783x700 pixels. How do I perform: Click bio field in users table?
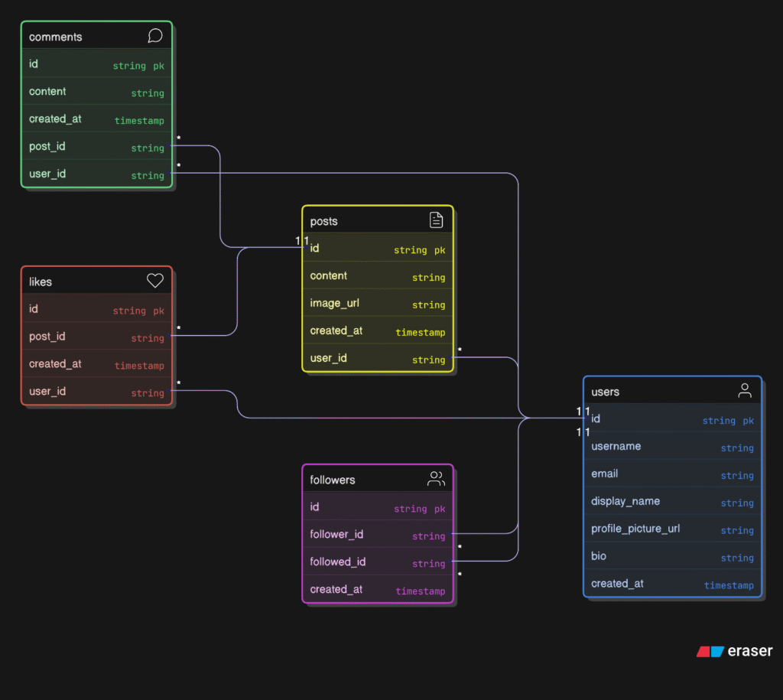(x=673, y=556)
